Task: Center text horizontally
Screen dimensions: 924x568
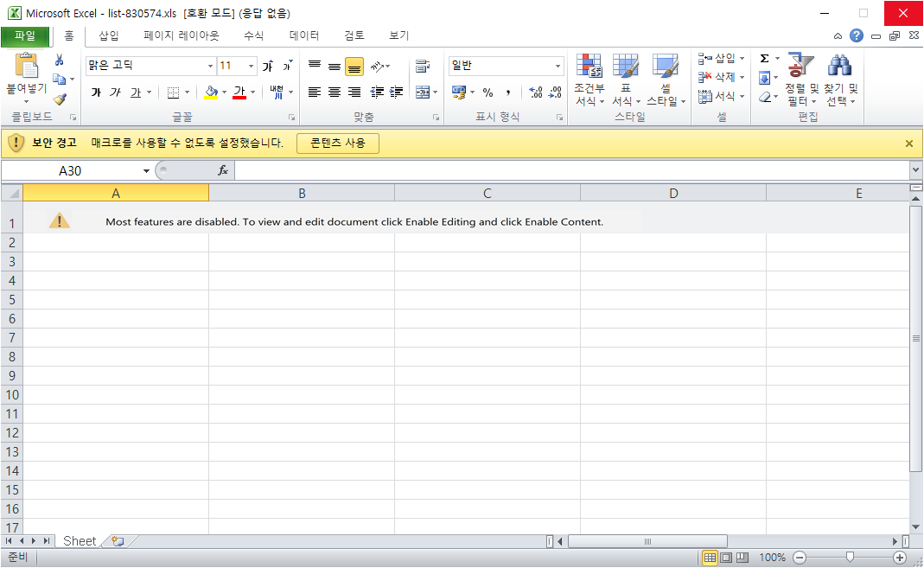Action: pos(335,93)
